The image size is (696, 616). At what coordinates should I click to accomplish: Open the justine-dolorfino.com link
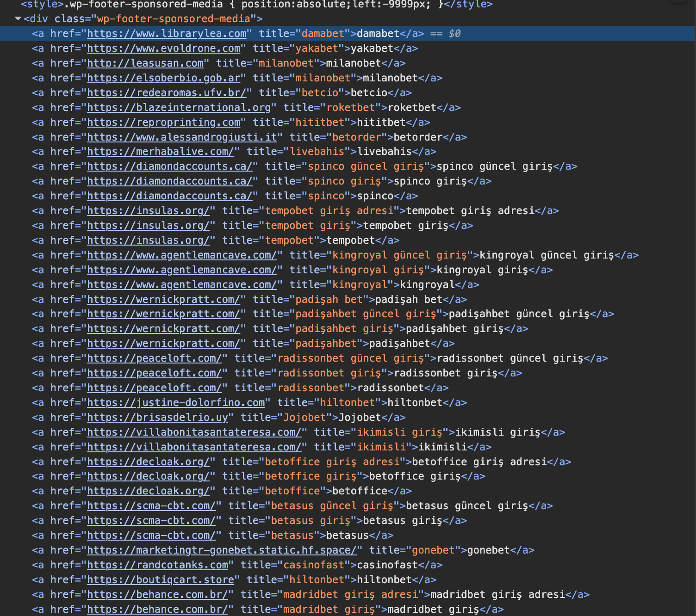point(176,403)
